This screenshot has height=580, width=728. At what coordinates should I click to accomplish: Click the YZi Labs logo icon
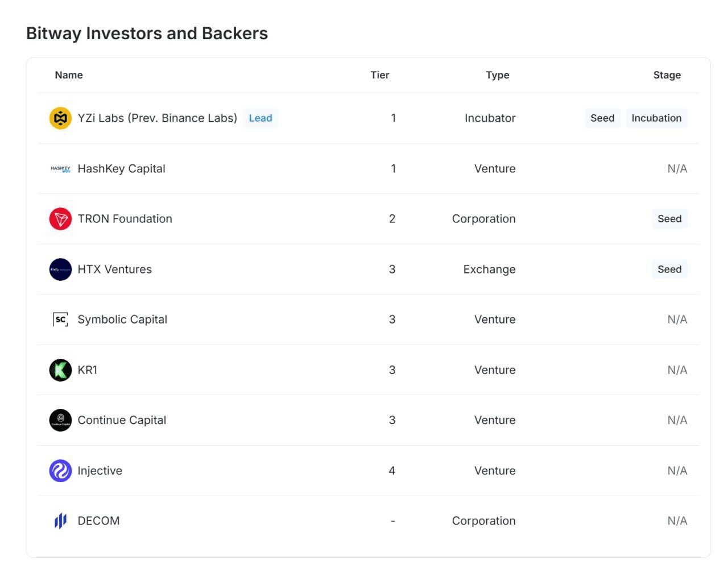60,118
